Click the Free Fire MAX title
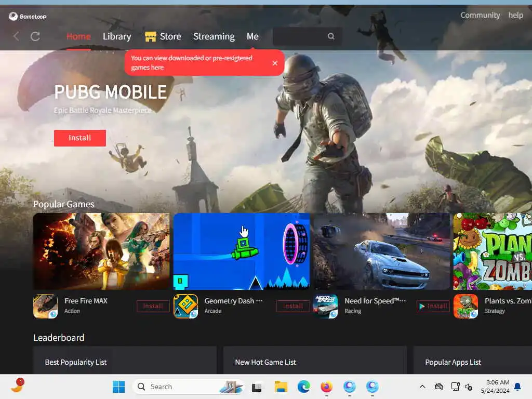The height and width of the screenshot is (399, 532). click(x=86, y=301)
